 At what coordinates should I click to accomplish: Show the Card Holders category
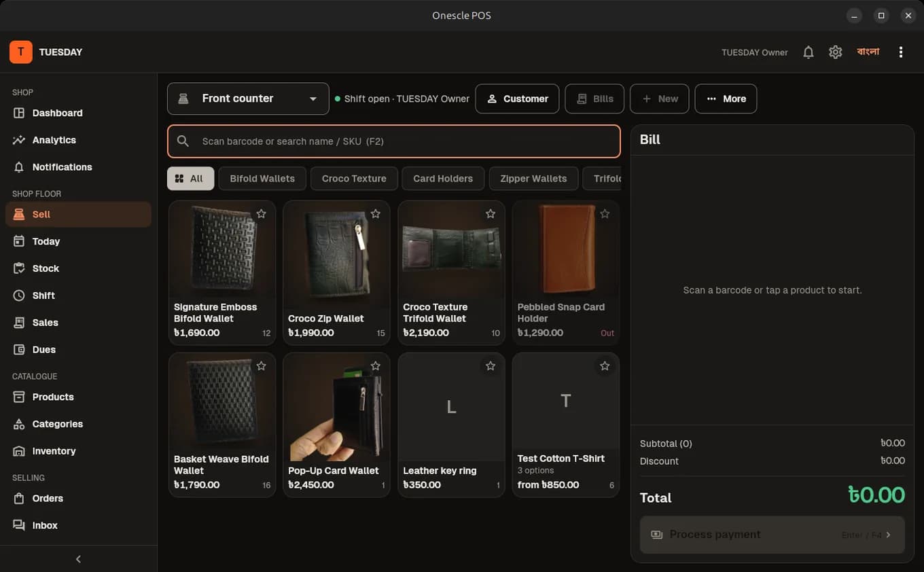pyautogui.click(x=443, y=179)
